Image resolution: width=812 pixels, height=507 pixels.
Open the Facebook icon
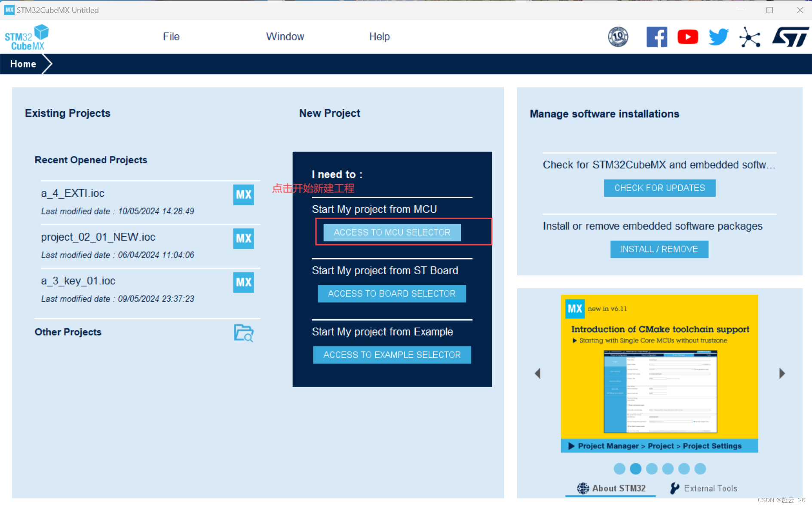click(x=657, y=37)
